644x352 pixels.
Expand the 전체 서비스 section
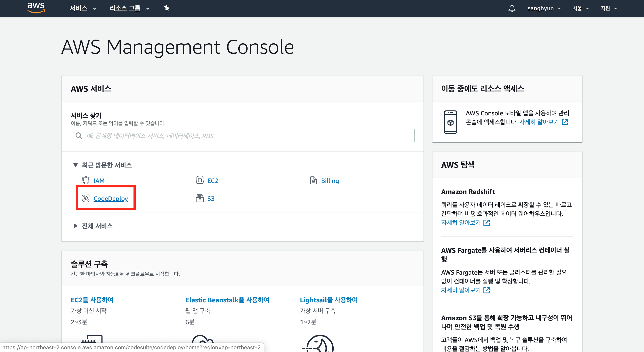76,226
